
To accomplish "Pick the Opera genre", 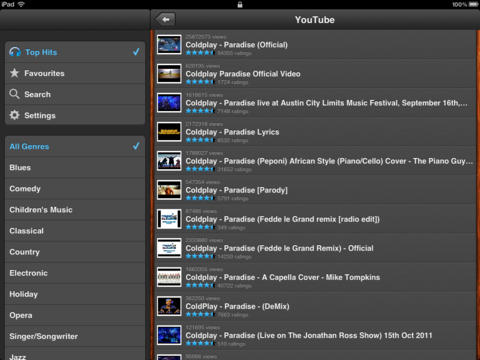I will tap(75, 315).
